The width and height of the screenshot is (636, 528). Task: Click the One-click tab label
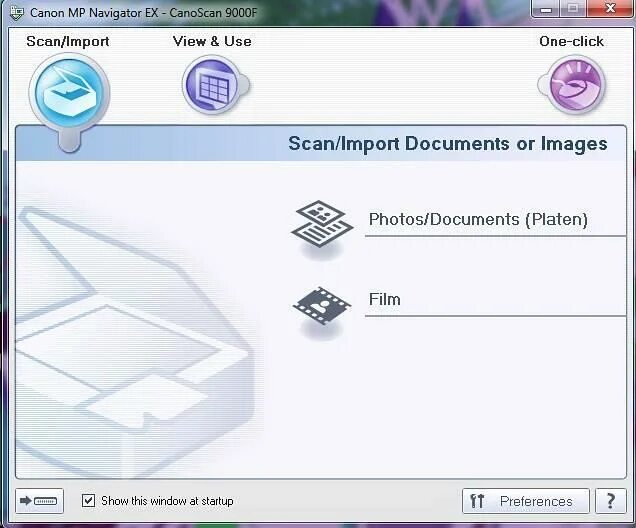point(571,41)
